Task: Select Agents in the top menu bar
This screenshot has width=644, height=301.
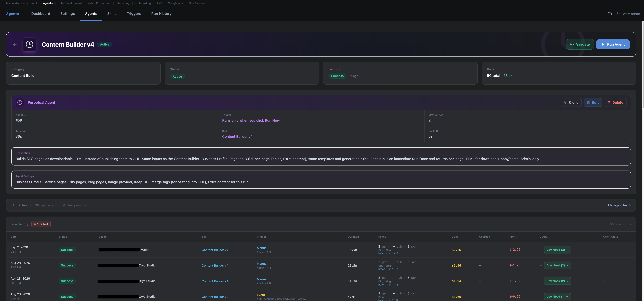Action: pos(48,3)
